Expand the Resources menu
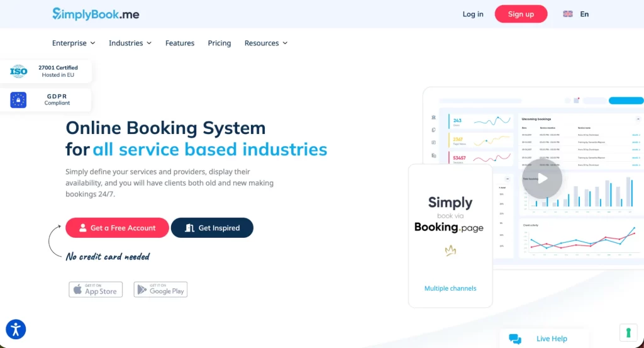This screenshot has width=644, height=348. [266, 43]
